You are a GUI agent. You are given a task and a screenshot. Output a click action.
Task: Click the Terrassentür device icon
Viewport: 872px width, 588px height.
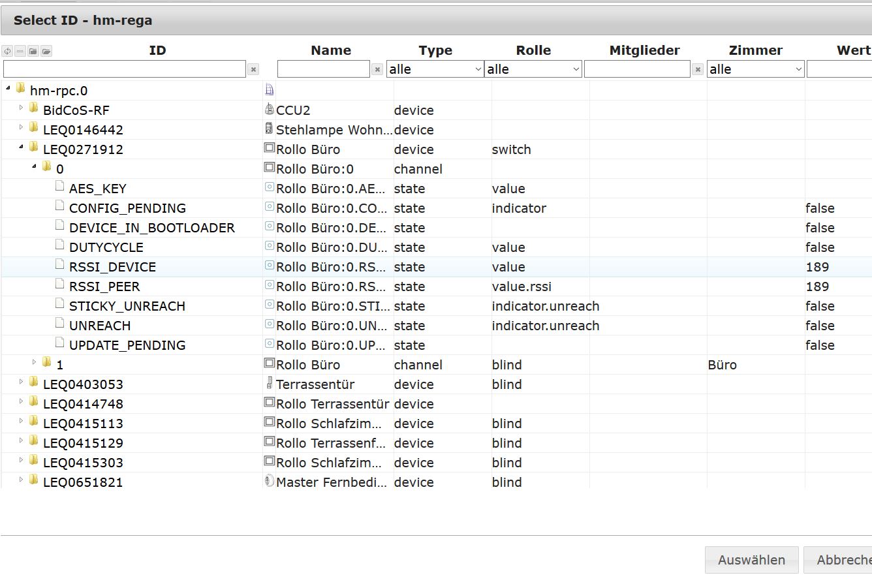pyautogui.click(x=269, y=383)
